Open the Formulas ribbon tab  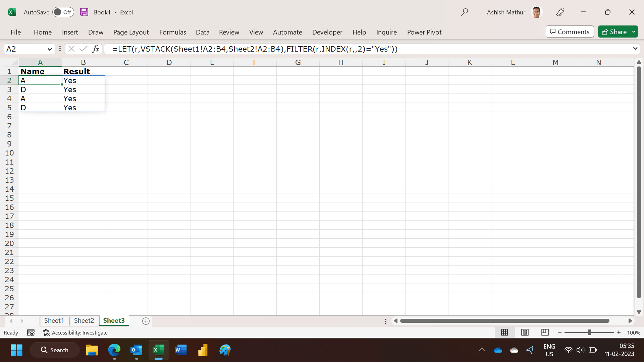(x=172, y=32)
